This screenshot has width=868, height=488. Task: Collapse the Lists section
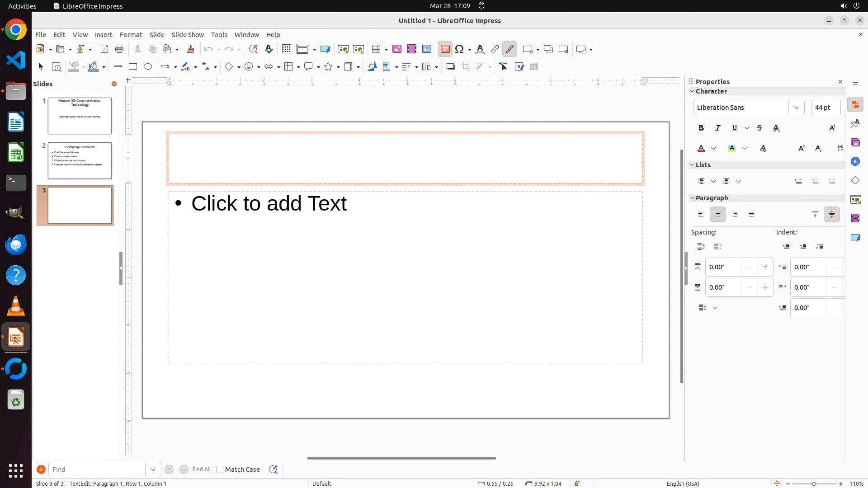(x=692, y=165)
